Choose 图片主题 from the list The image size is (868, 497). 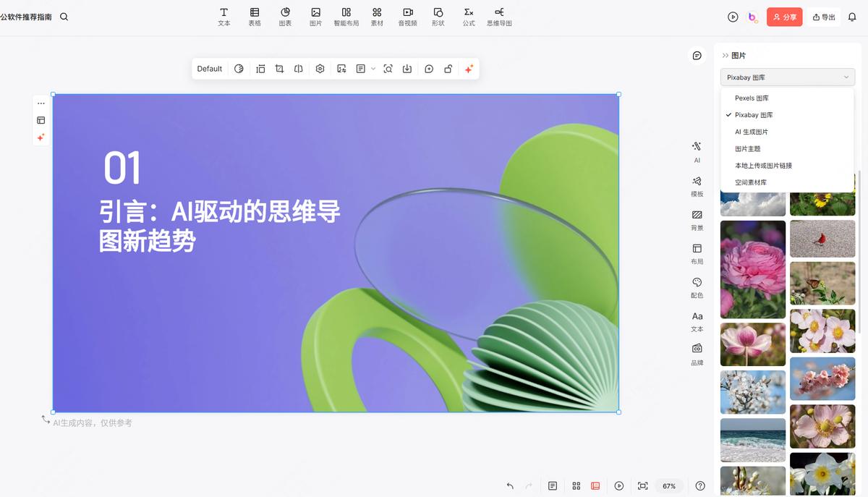click(x=787, y=148)
